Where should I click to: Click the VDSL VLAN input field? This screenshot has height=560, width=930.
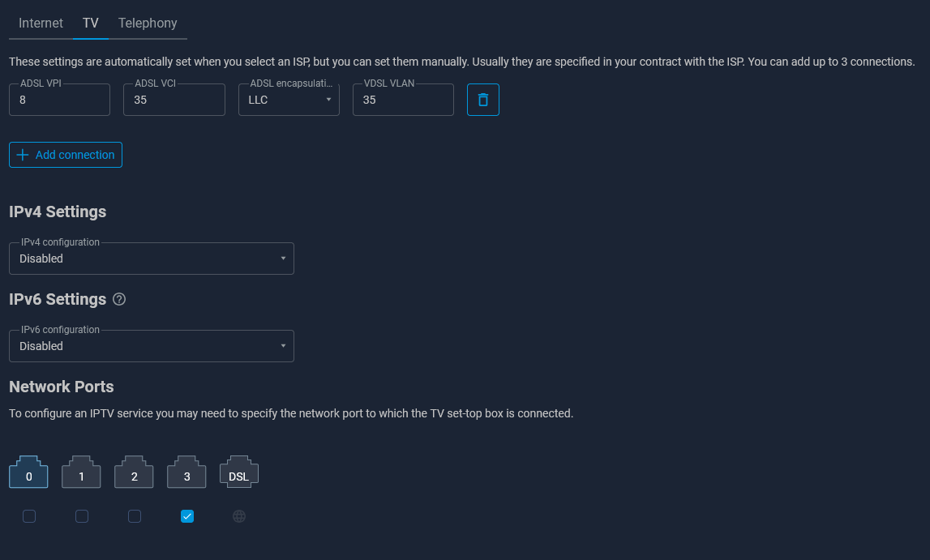[403, 100]
